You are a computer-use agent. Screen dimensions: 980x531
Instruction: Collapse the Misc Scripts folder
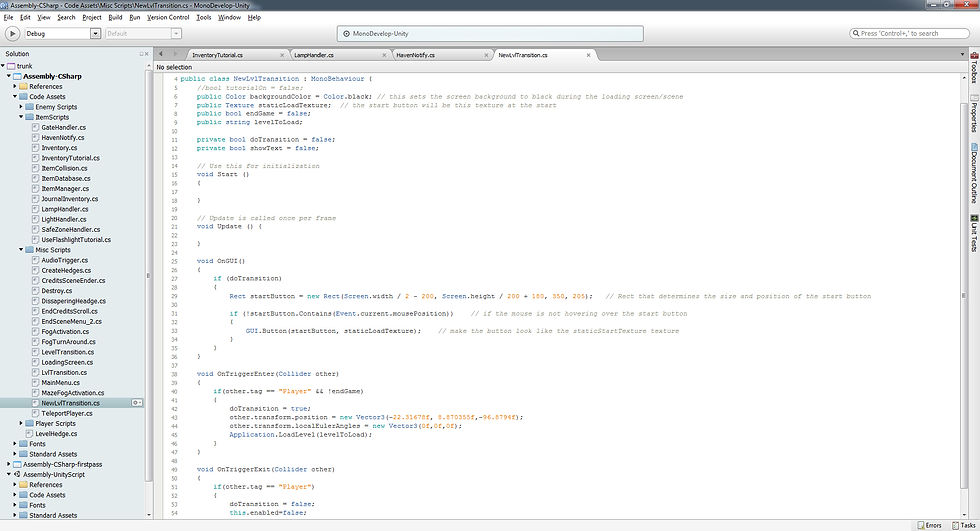click(21, 249)
